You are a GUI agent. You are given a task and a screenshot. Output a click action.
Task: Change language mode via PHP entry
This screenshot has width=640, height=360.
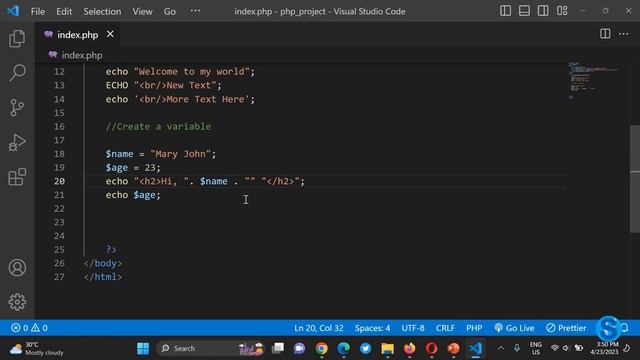[474, 328]
